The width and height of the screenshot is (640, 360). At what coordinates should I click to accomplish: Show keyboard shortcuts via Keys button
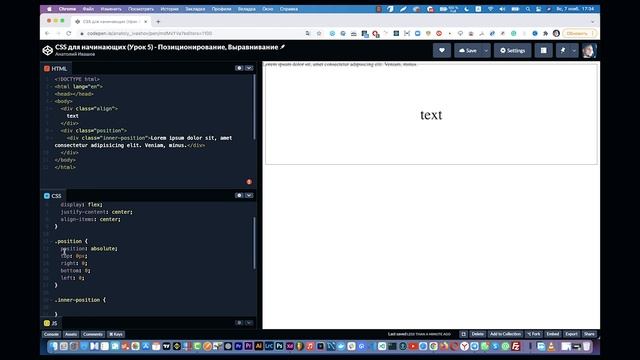point(116,334)
